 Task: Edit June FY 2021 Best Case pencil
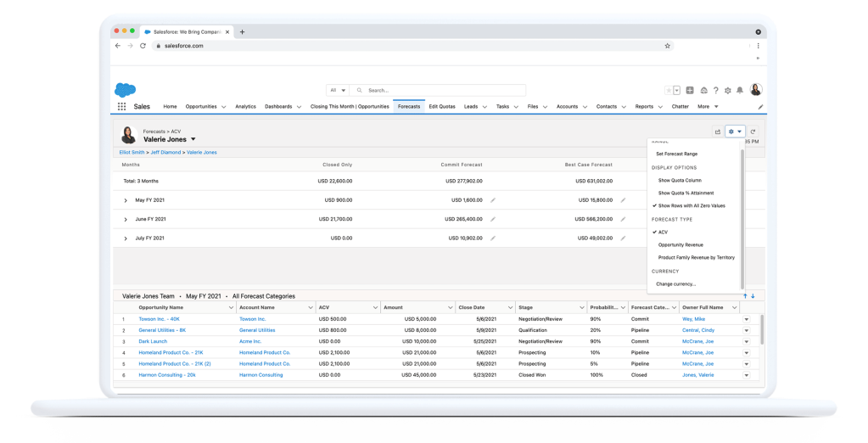[x=623, y=219]
